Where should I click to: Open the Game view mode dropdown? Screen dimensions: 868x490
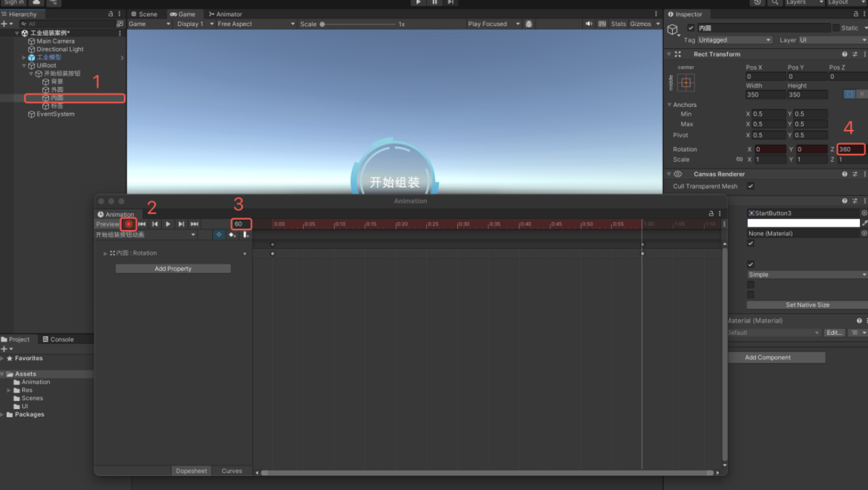(150, 24)
